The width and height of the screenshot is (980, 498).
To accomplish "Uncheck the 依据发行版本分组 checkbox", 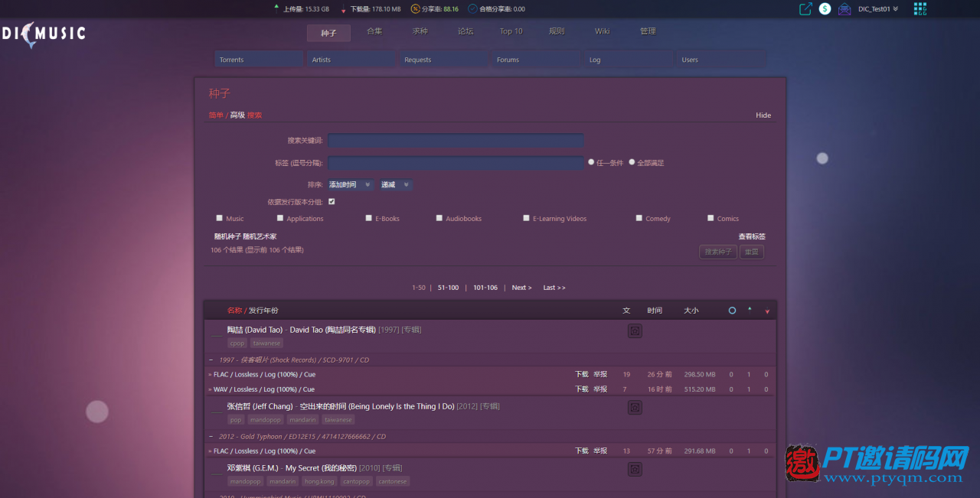I will pos(332,202).
